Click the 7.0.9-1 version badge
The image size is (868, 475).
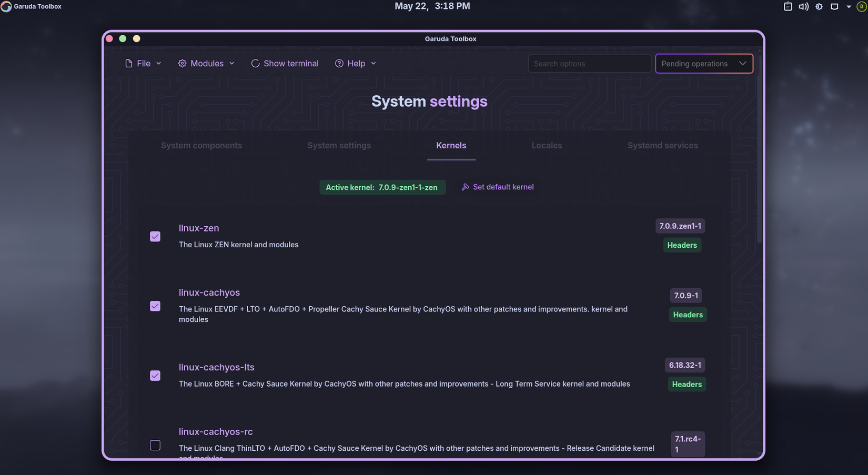[x=686, y=296]
